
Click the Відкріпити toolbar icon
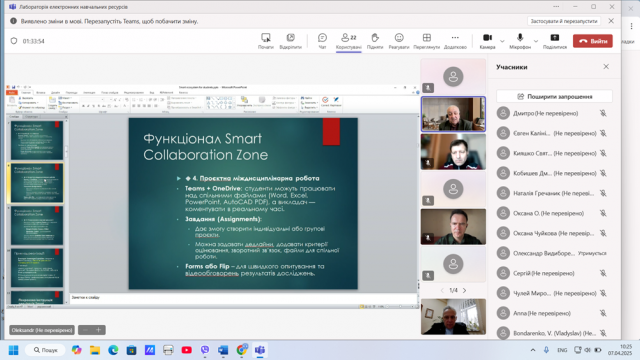[x=290, y=41]
